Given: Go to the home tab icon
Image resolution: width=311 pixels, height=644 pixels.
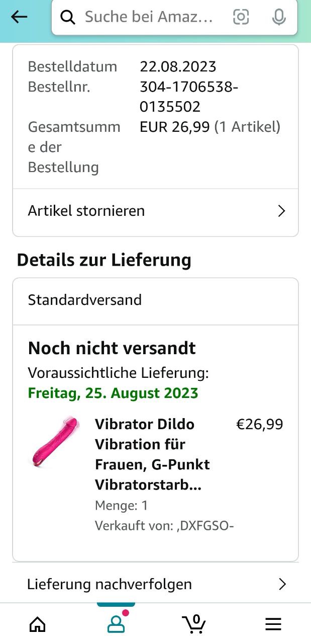Looking at the screenshot, I should pos(38,624).
